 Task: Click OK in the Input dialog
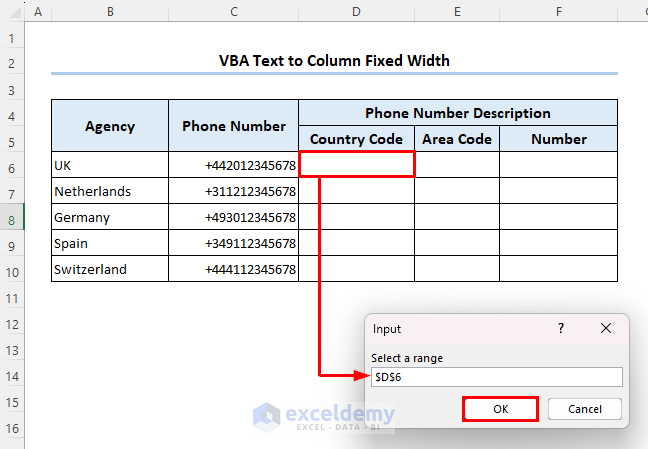[500, 409]
